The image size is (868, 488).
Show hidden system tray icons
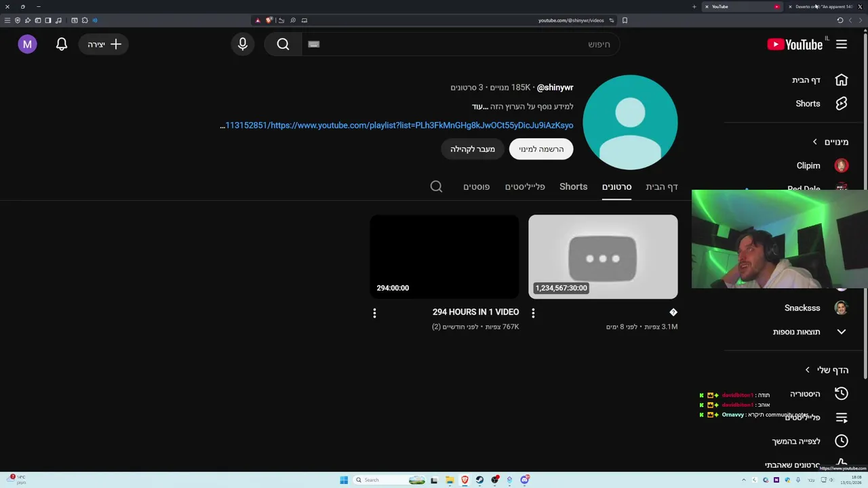tap(744, 480)
